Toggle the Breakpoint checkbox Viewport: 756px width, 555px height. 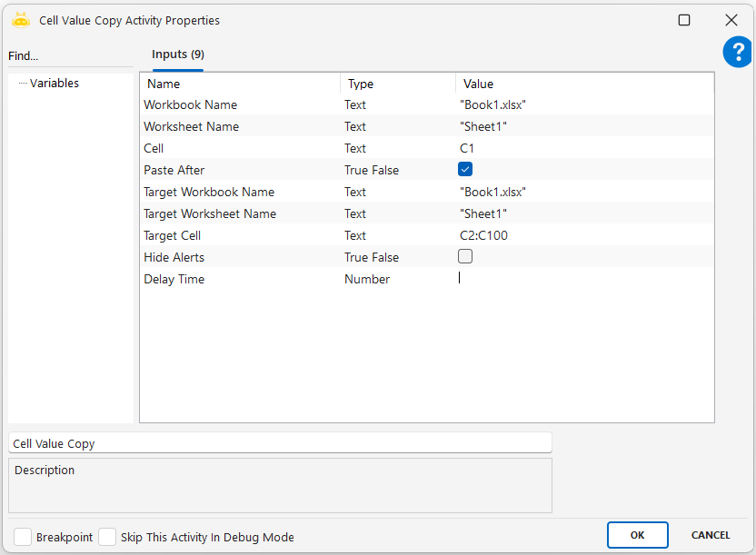click(x=23, y=537)
